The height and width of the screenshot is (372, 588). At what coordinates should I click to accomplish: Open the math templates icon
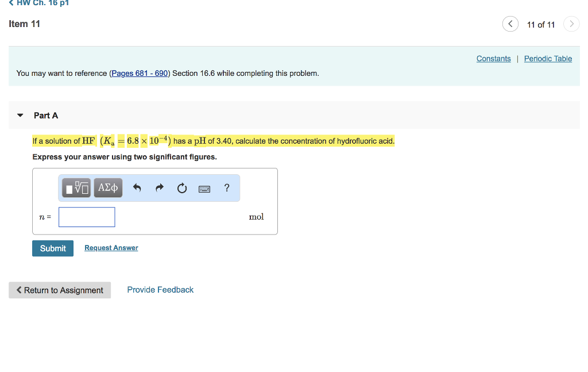75,187
